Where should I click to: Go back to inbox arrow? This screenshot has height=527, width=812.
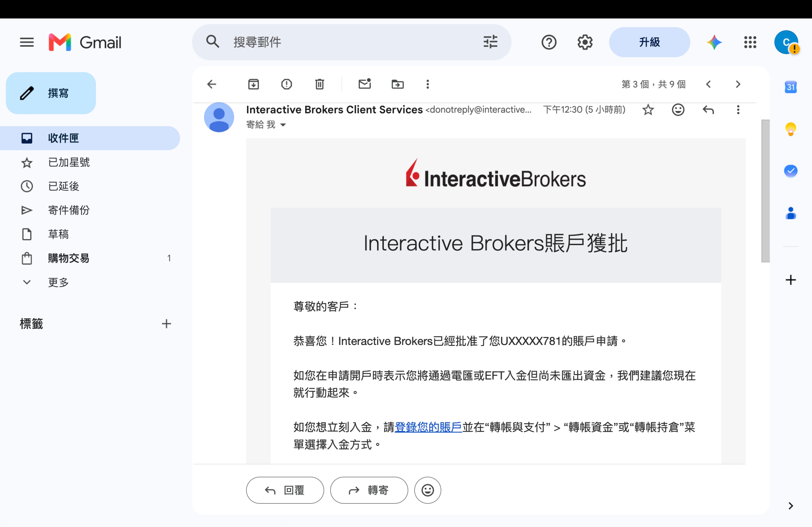pyautogui.click(x=212, y=84)
